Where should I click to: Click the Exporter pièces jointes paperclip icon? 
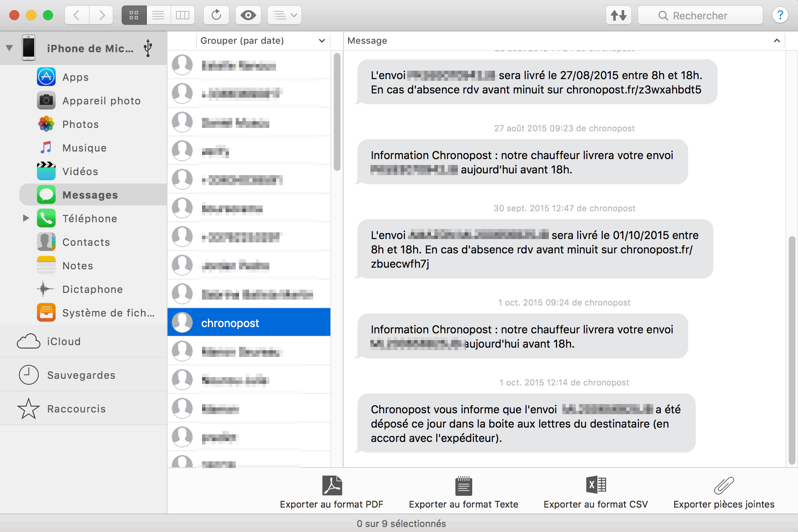pyautogui.click(x=724, y=486)
